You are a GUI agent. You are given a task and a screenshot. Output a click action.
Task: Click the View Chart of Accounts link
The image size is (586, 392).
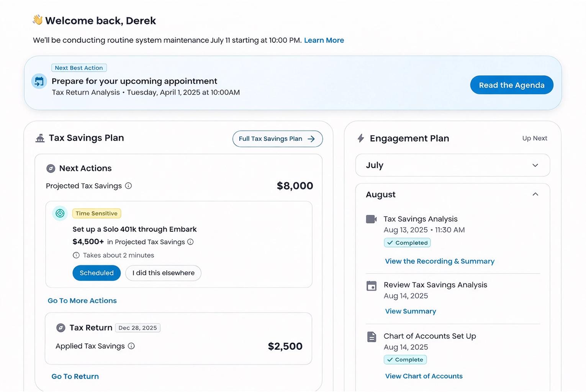pyautogui.click(x=424, y=376)
